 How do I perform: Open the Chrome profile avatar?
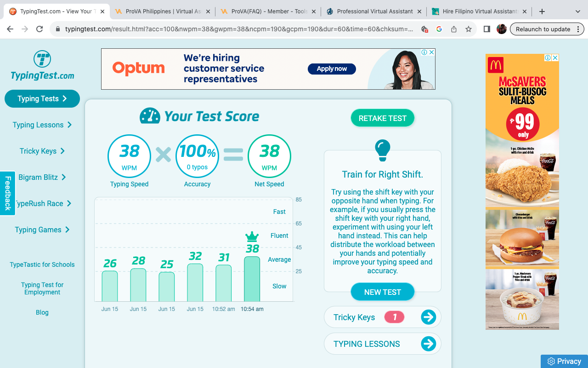tap(502, 29)
